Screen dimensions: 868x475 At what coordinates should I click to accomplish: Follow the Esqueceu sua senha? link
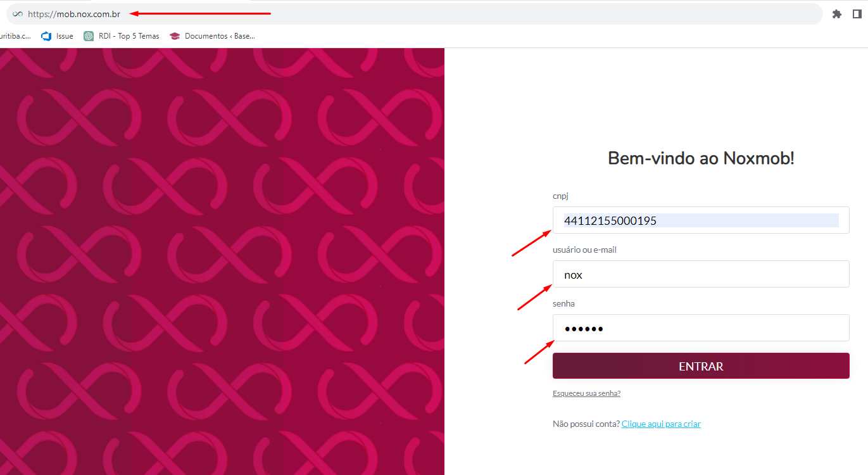586,393
